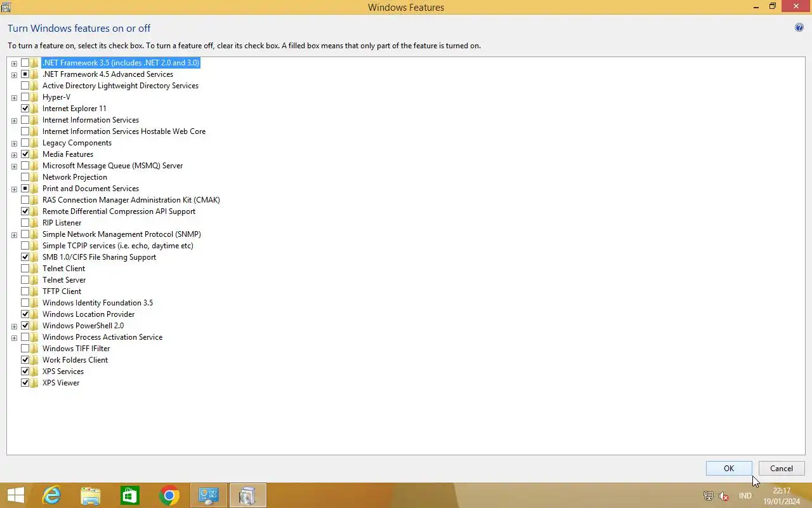This screenshot has width=812, height=508.
Task: Click the folder icon beside Telnet Server
Action: point(35,280)
